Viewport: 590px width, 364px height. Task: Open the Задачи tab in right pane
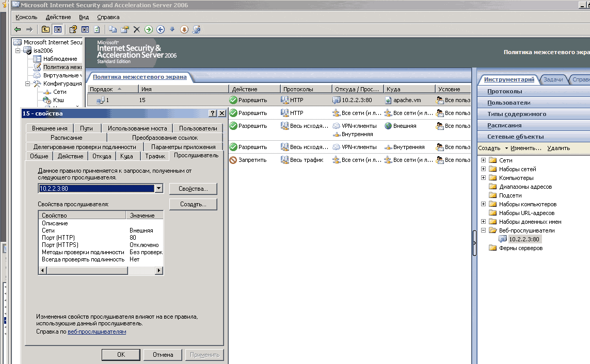(x=553, y=79)
